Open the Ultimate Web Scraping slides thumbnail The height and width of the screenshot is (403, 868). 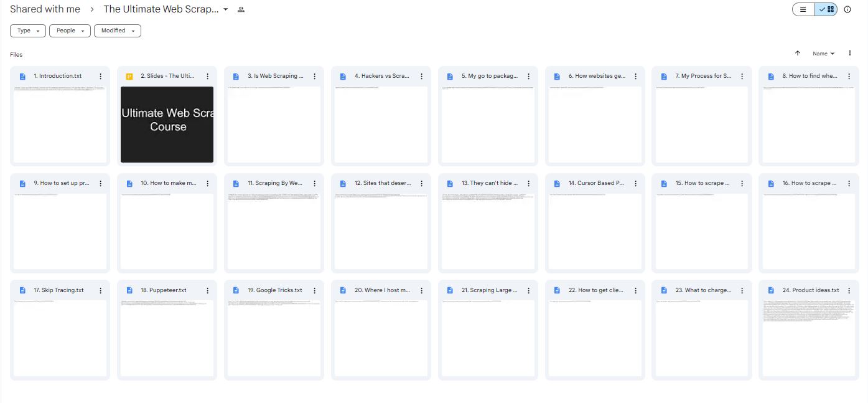click(167, 124)
